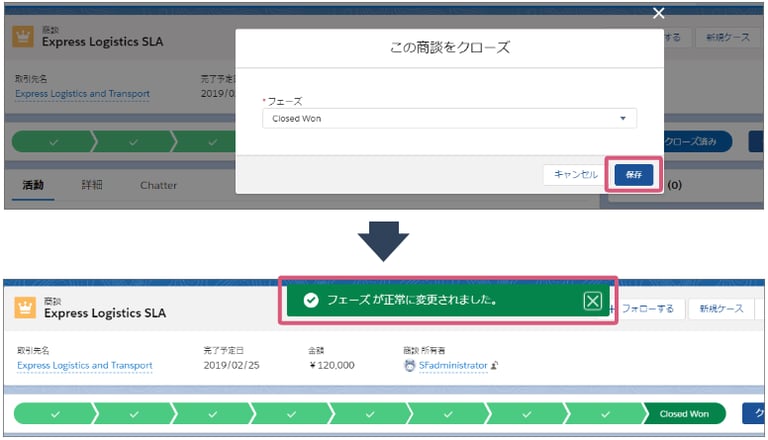Click the opportunity crown icon in lower screenshot

click(x=25, y=308)
